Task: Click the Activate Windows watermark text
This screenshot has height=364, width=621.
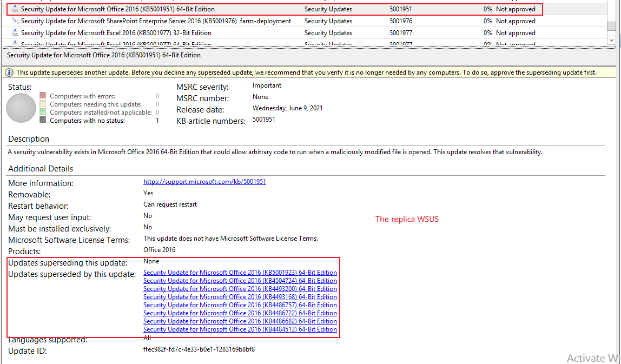Action: tap(592, 358)
